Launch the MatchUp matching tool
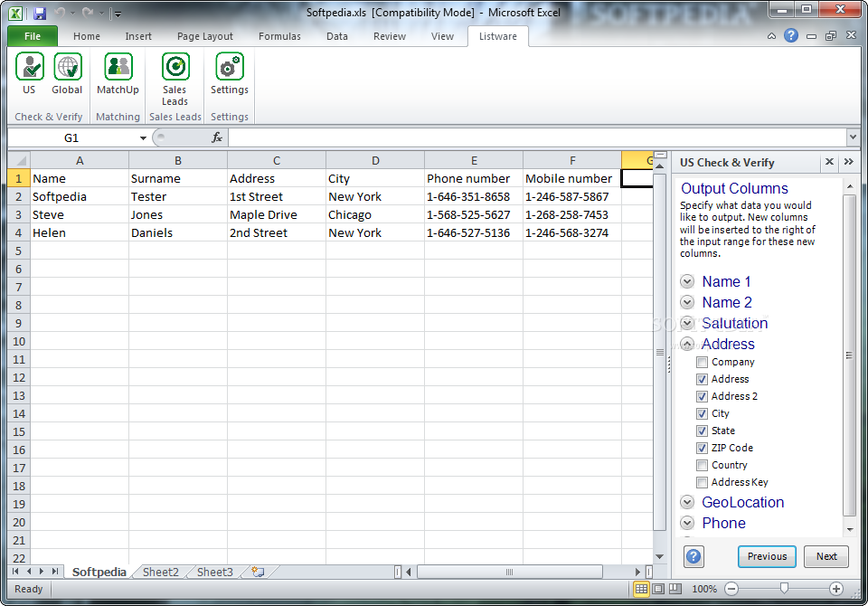The width and height of the screenshot is (868, 606). [118, 73]
